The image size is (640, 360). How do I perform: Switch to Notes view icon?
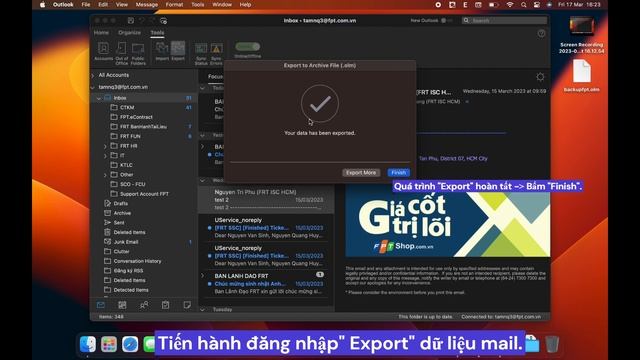click(187, 305)
